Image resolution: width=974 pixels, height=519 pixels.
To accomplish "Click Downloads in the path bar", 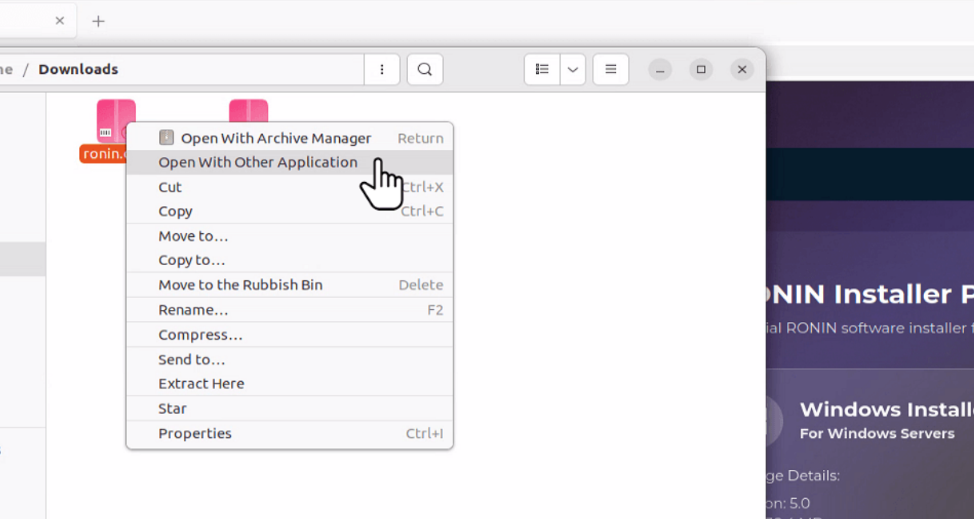I will click(78, 69).
